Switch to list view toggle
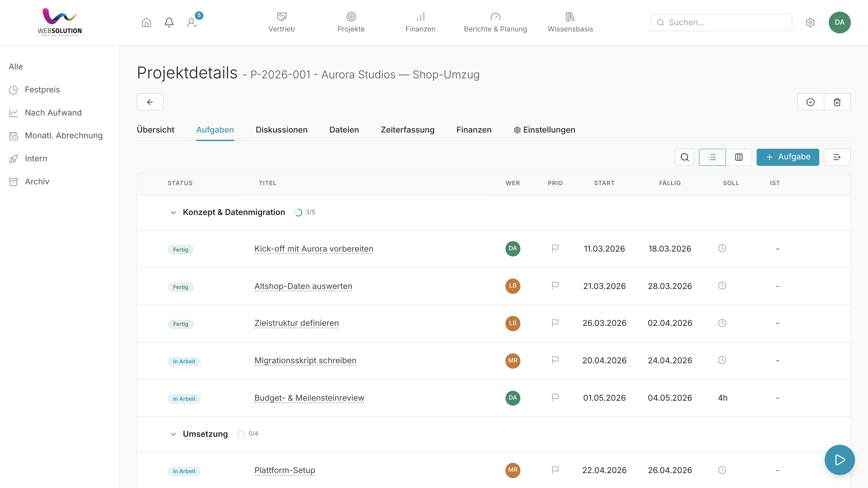Viewport: 868px width, 488px height. [712, 157]
